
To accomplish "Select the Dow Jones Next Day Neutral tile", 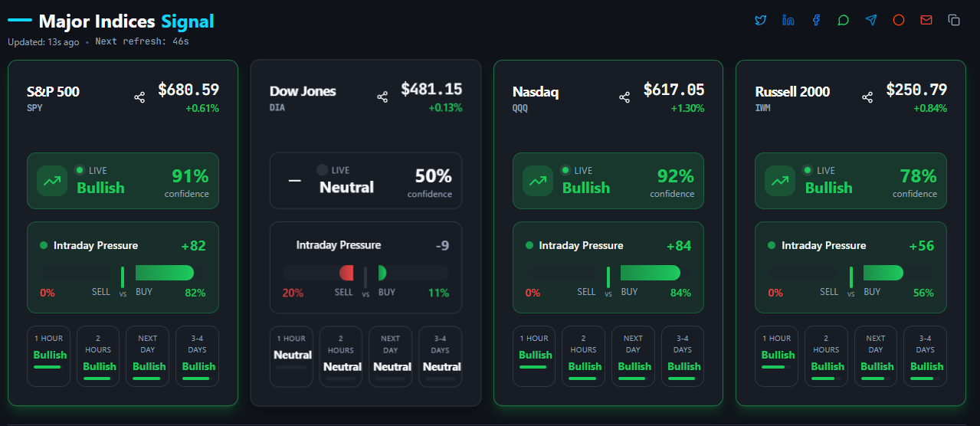I will [x=392, y=356].
